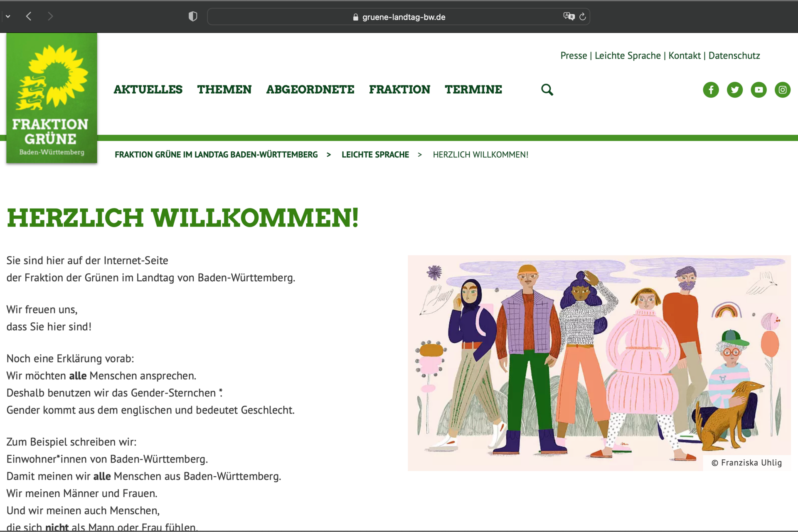Image resolution: width=798 pixels, height=532 pixels.
Task: Follow the Datenschutz link
Action: click(734, 56)
